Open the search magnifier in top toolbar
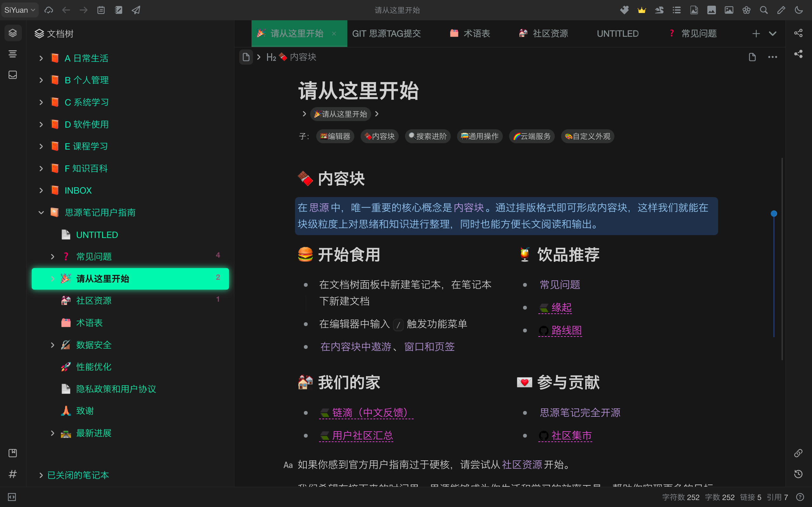The height and width of the screenshot is (507, 812). 764,10
